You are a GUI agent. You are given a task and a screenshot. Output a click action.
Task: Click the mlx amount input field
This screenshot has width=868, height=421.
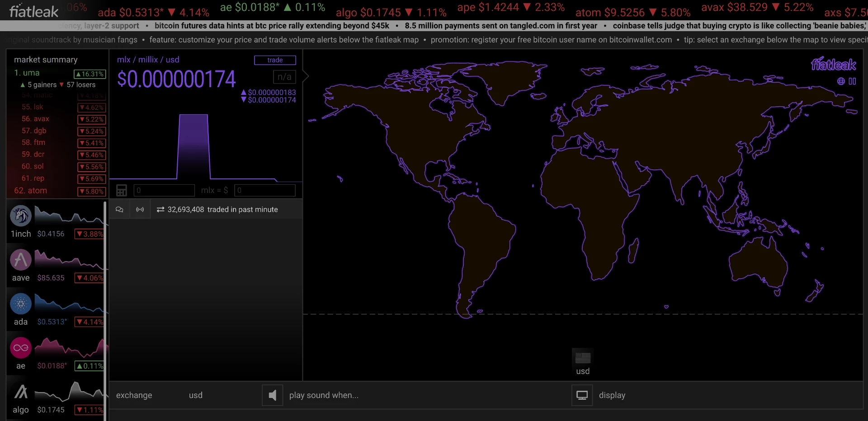164,190
